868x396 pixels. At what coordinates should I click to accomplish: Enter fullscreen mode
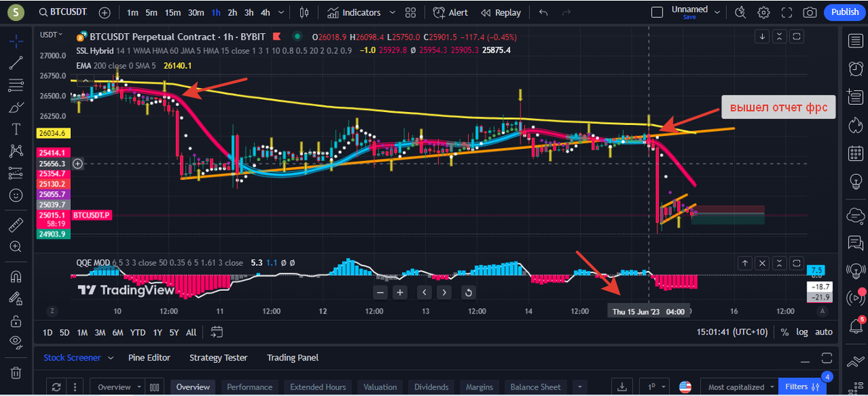point(787,12)
